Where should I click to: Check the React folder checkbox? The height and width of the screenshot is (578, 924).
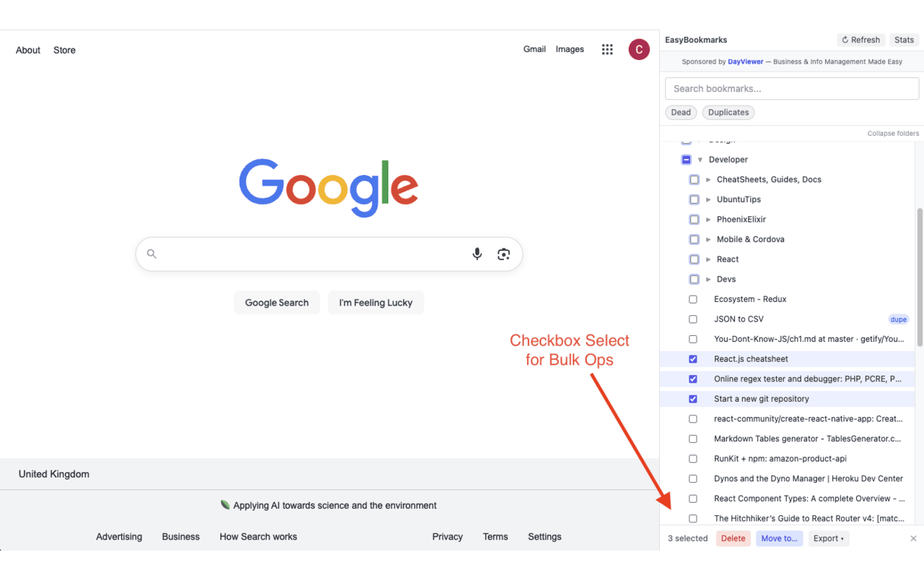tap(694, 259)
